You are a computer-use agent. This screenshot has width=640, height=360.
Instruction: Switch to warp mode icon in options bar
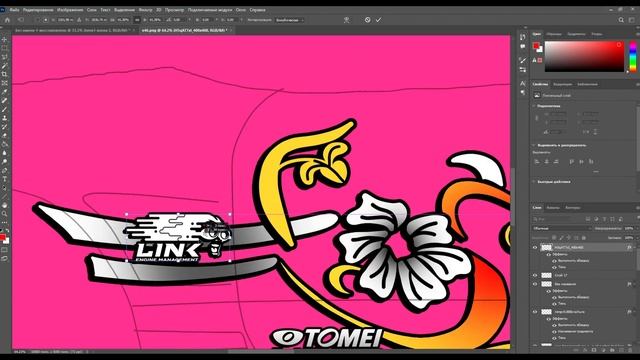(346, 20)
